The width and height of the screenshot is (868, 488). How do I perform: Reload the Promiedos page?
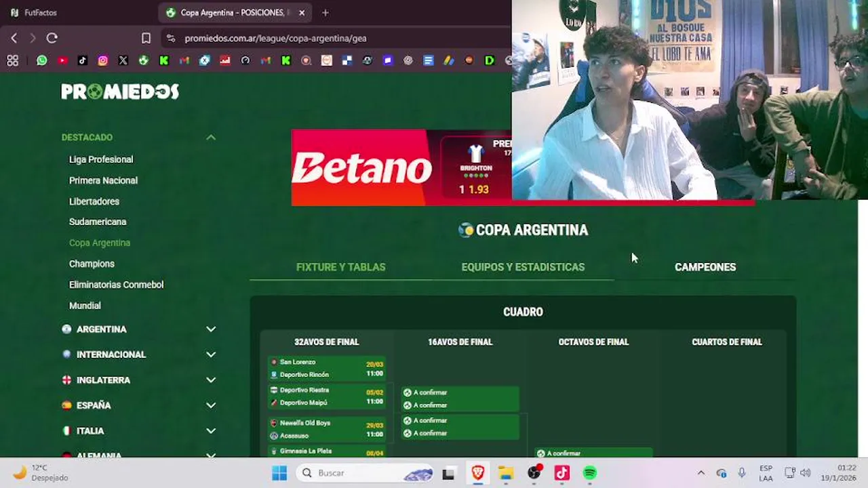52,38
